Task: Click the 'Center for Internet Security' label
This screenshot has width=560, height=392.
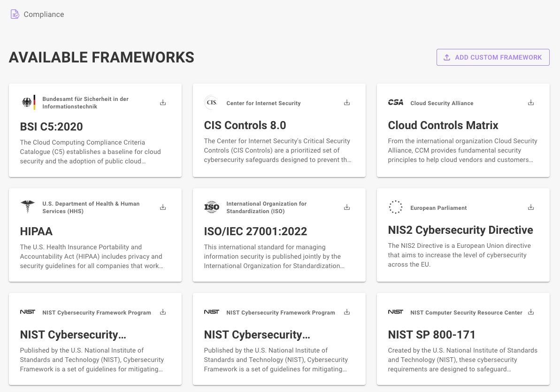Action: 264,103
